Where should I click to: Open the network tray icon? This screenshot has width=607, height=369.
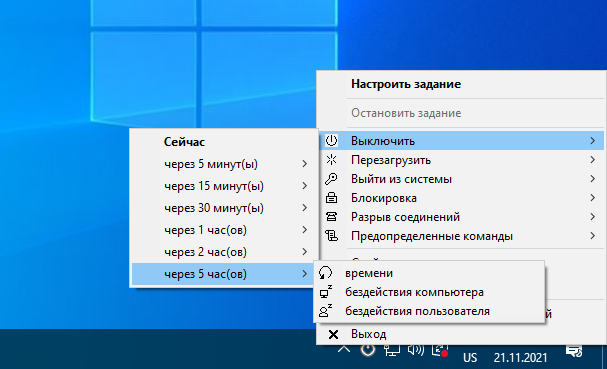[x=391, y=350]
